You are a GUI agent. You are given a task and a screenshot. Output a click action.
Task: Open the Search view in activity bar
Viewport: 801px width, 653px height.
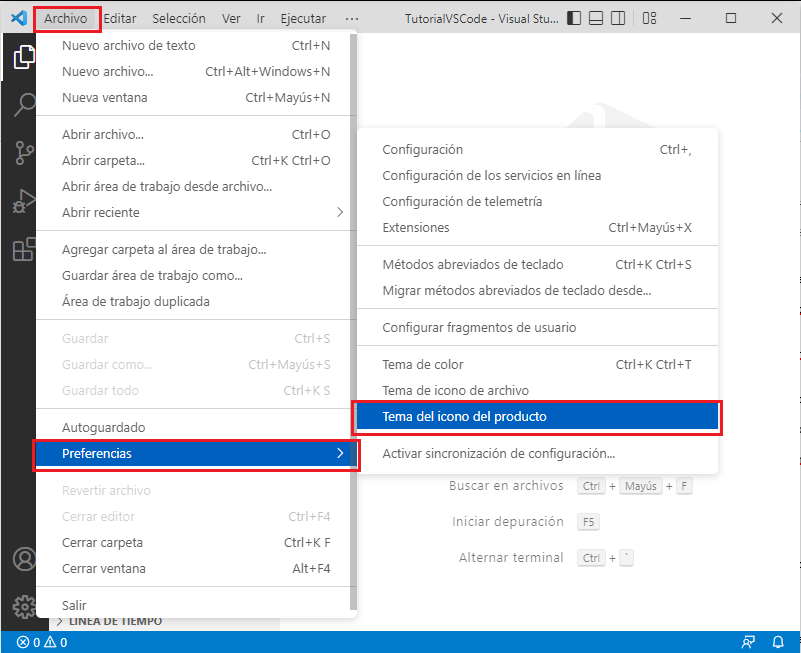point(23,105)
